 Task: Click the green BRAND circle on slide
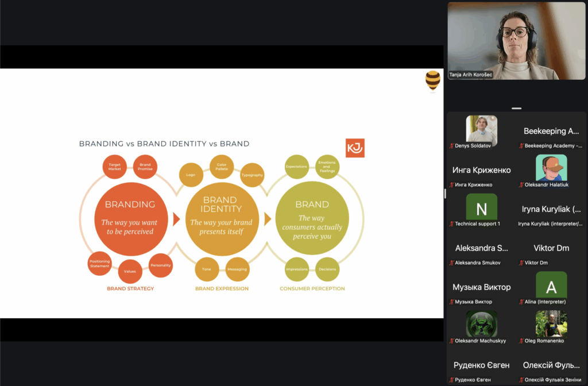pos(312,219)
